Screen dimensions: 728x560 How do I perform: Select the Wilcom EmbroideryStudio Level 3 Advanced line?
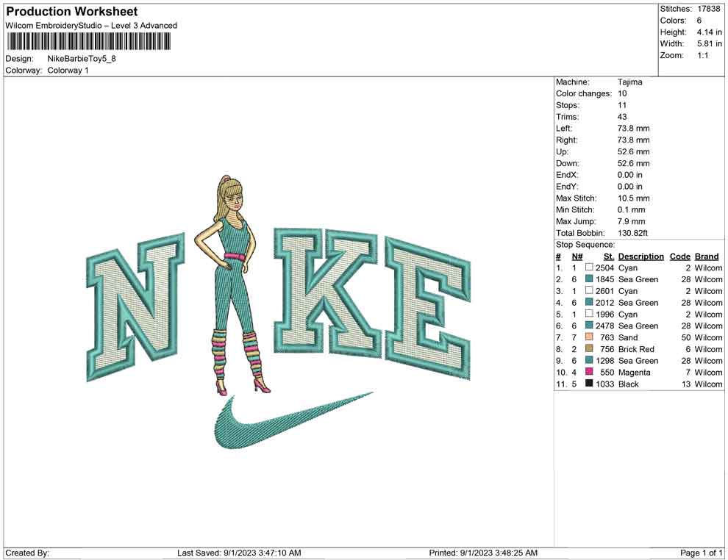(x=91, y=26)
